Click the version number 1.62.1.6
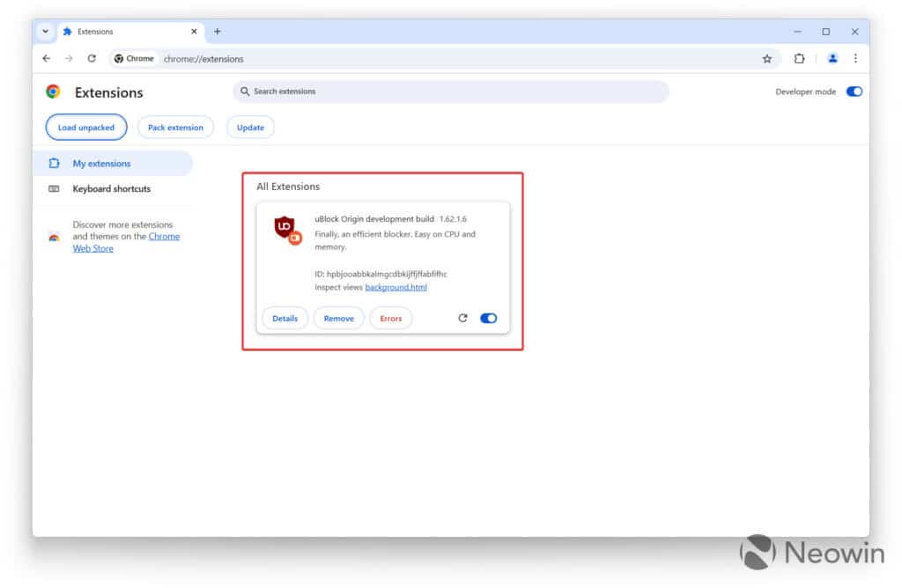 453,219
